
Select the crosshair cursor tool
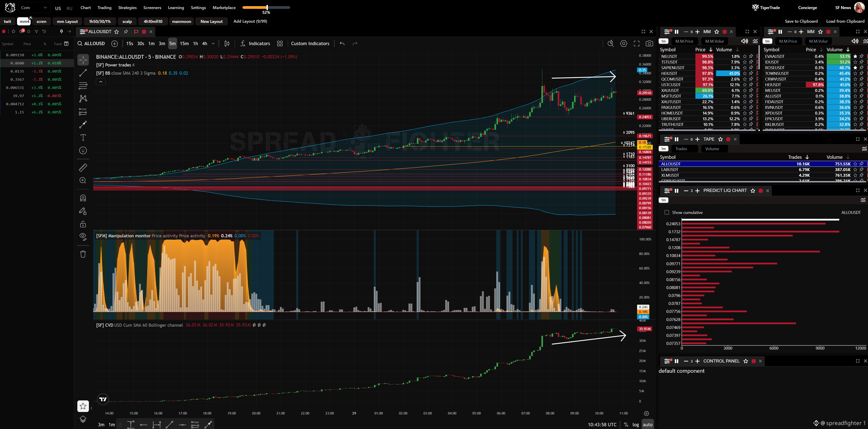pyautogui.click(x=83, y=60)
